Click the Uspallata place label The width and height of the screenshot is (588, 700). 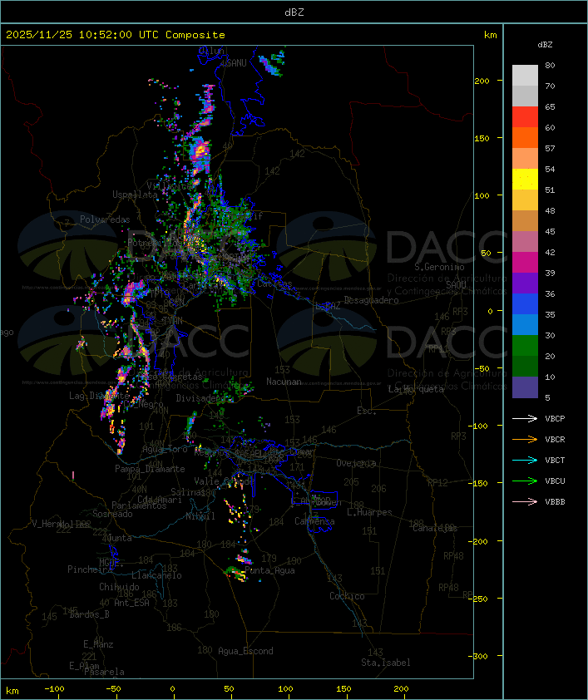135,195
